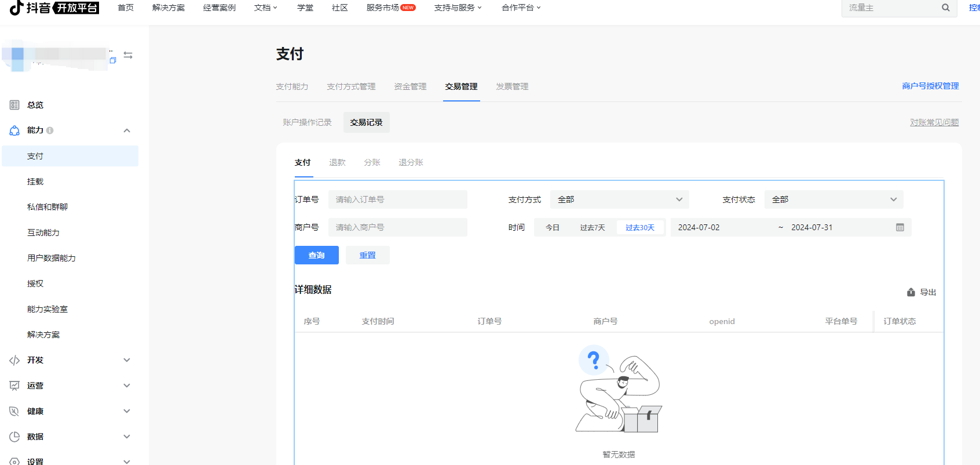The height and width of the screenshot is (465, 980).
Task: Open the 支付方式 dropdown
Action: pos(619,199)
